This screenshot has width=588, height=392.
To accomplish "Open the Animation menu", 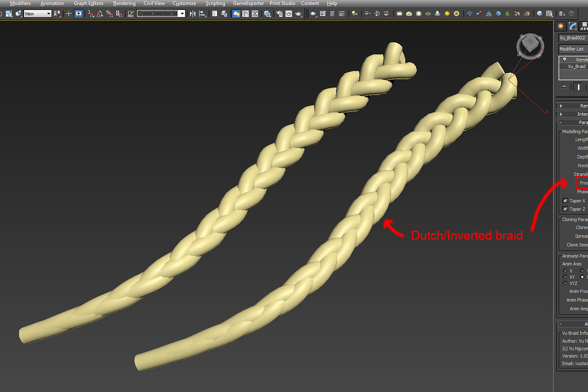I will point(52,3).
